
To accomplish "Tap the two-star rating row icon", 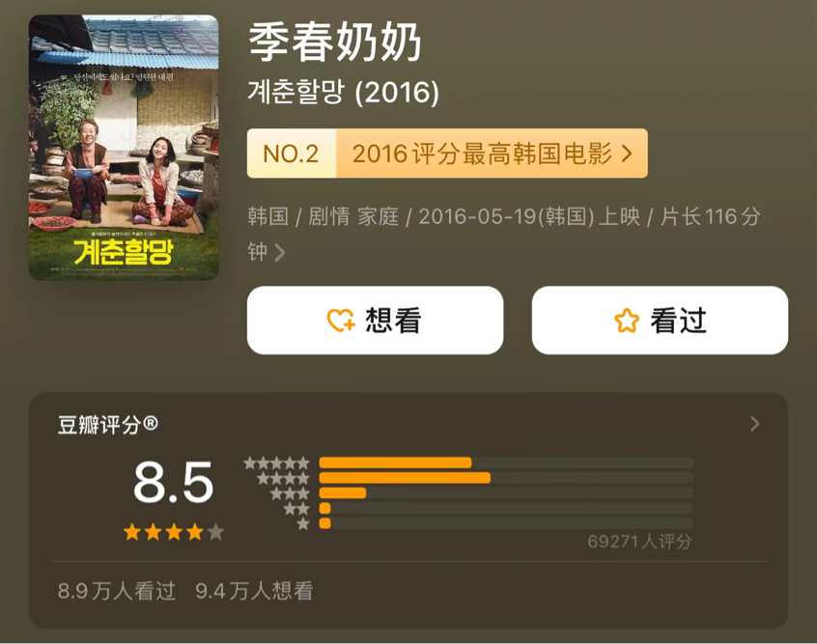I will (296, 509).
